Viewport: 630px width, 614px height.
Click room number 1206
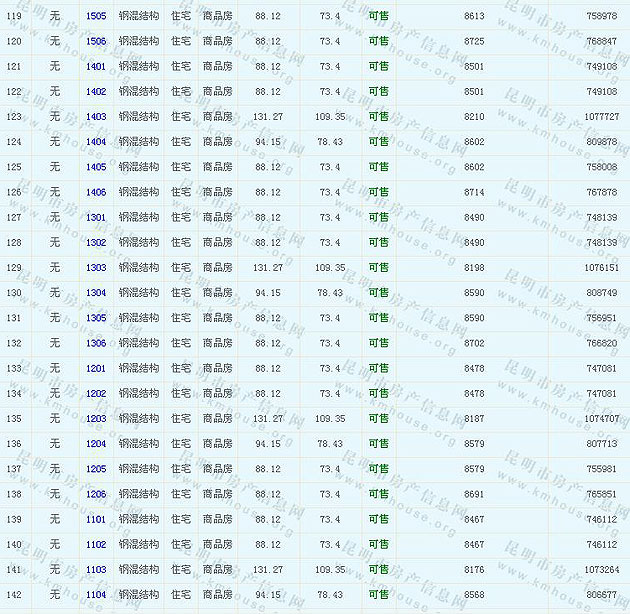point(96,494)
